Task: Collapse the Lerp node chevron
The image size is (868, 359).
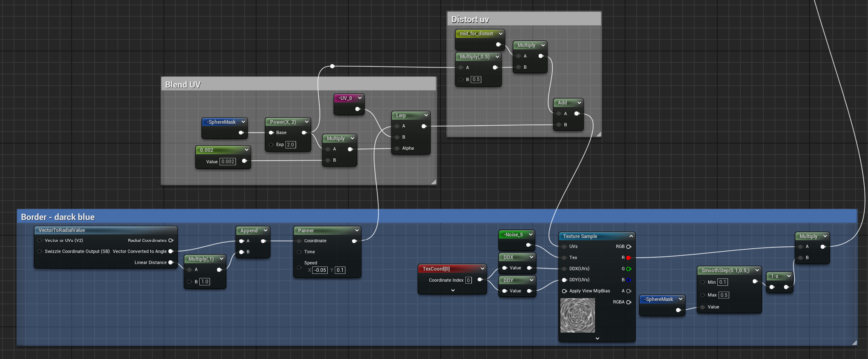Action: tap(426, 116)
